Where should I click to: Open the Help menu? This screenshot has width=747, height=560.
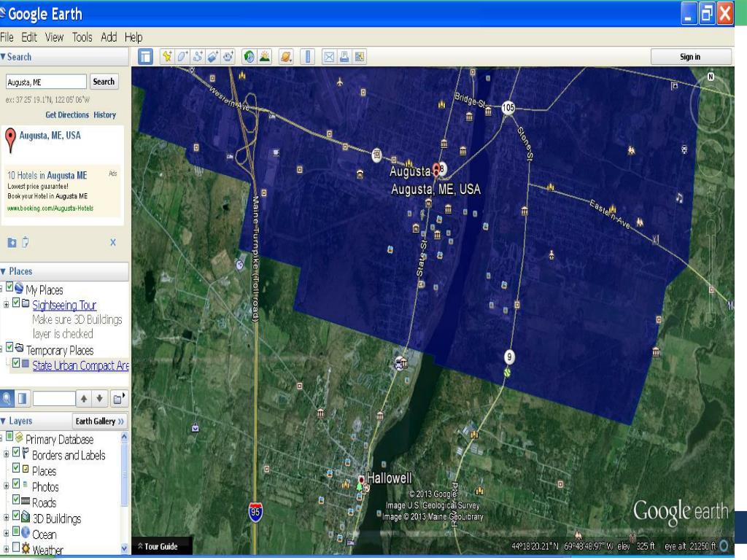(x=133, y=37)
